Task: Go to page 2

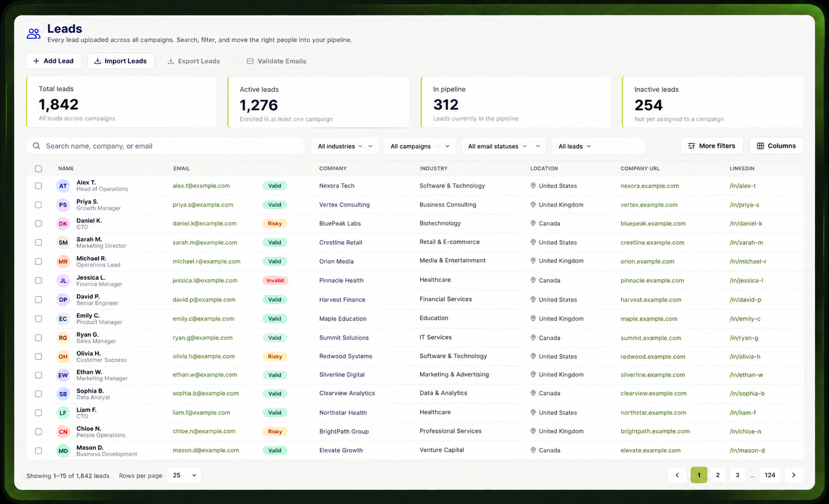Action: pyautogui.click(x=718, y=475)
